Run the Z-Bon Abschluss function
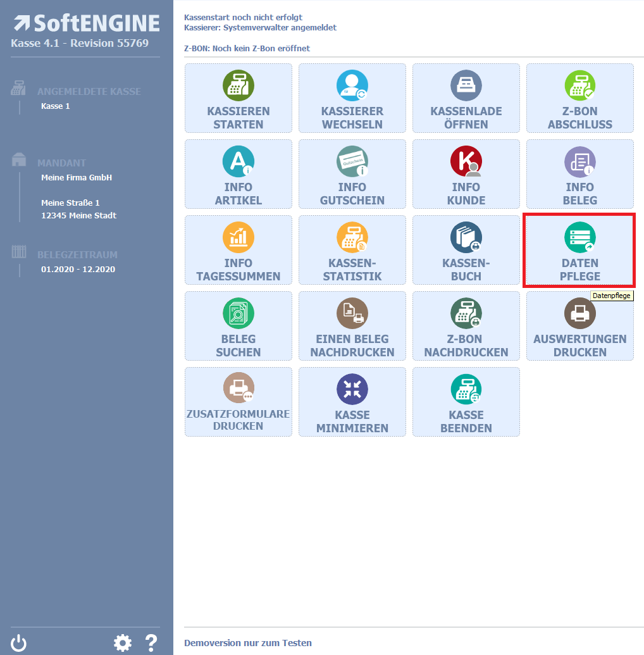This screenshot has height=655, width=644. [579, 98]
